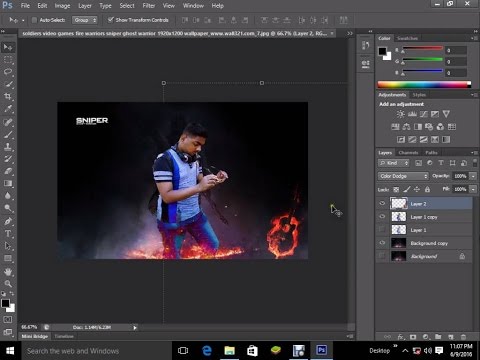
Task: Open the Auto-Select Group dropdown
Action: coord(85,20)
